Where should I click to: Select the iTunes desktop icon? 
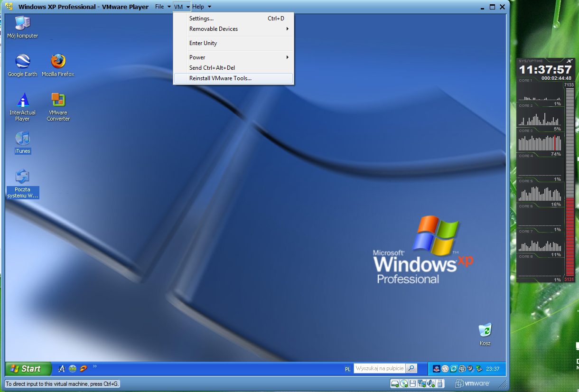tap(22, 143)
